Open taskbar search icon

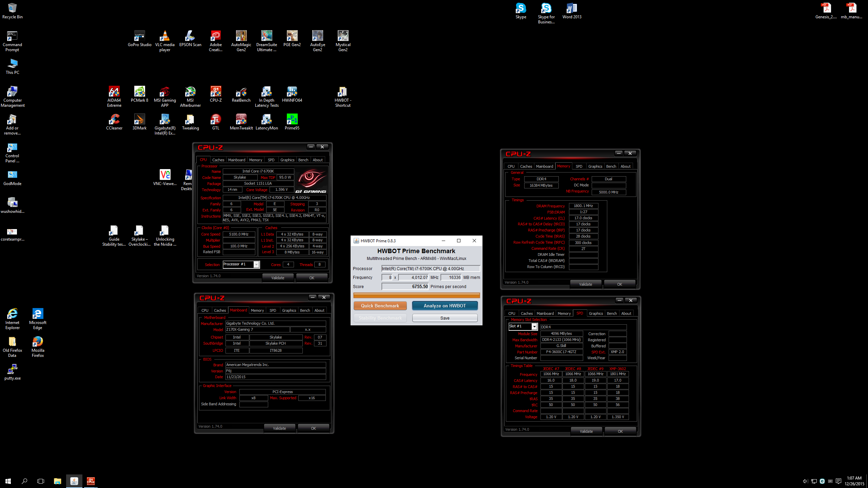point(24,481)
